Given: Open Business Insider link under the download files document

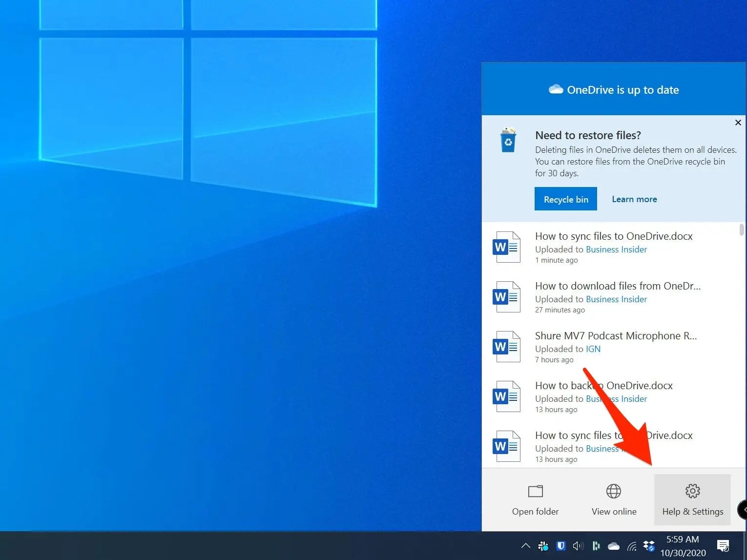Looking at the screenshot, I should coord(616,299).
